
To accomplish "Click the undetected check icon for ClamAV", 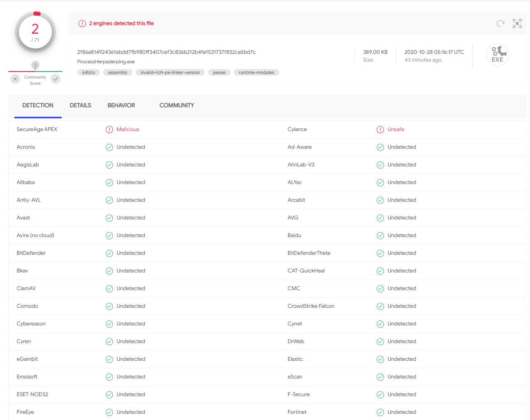I will [109, 288].
